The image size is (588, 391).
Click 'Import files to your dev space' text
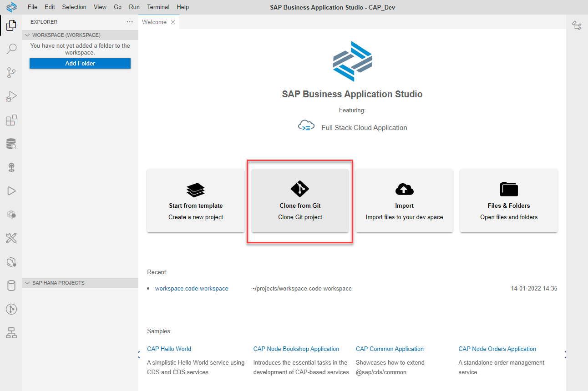coord(405,217)
